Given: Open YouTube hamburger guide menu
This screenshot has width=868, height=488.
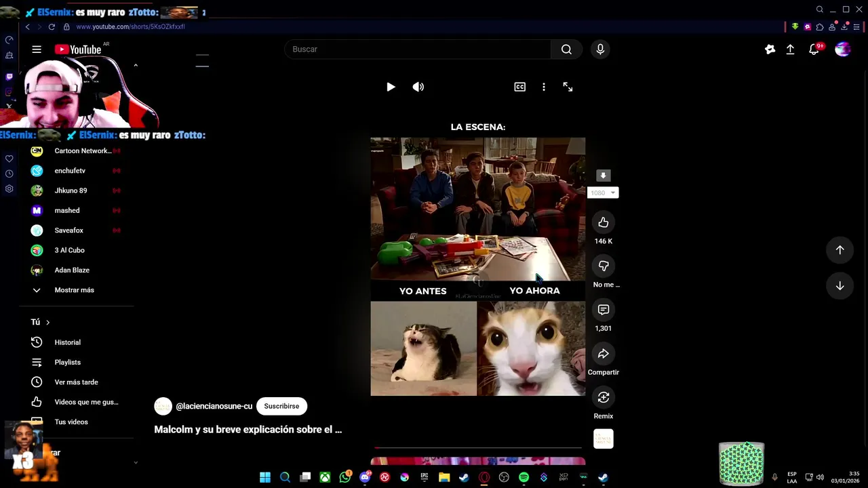Looking at the screenshot, I should point(37,49).
